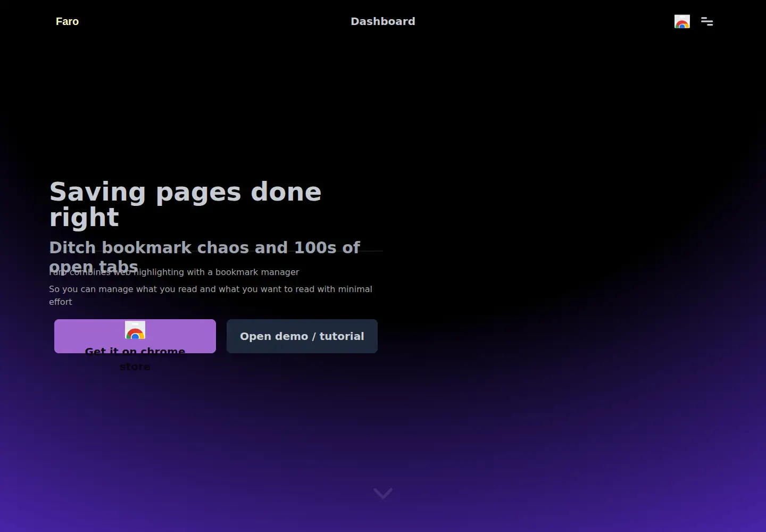
Task: Open the hamburger menu icon
Action: point(707,21)
